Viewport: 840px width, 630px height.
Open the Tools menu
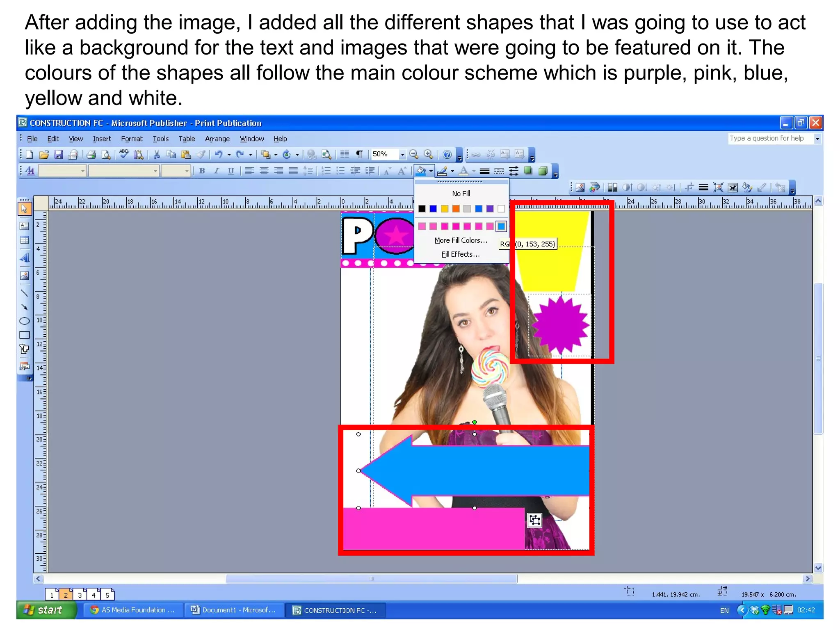click(161, 139)
